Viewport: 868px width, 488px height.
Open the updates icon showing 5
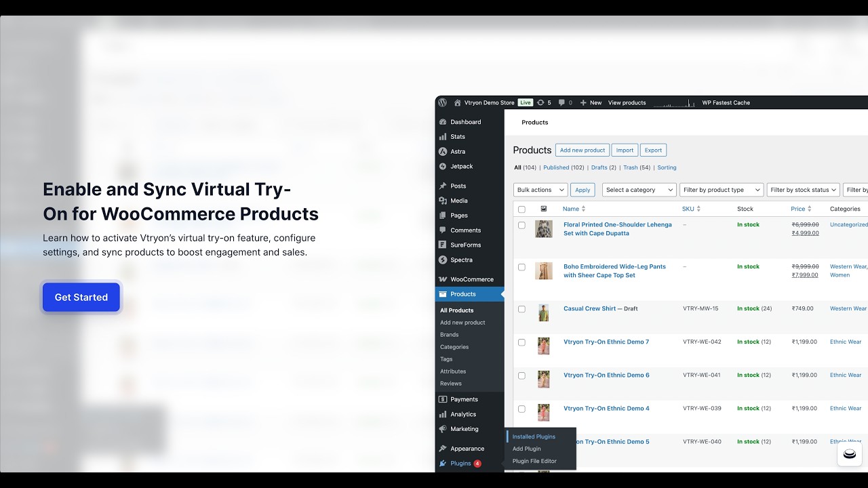(x=540, y=102)
